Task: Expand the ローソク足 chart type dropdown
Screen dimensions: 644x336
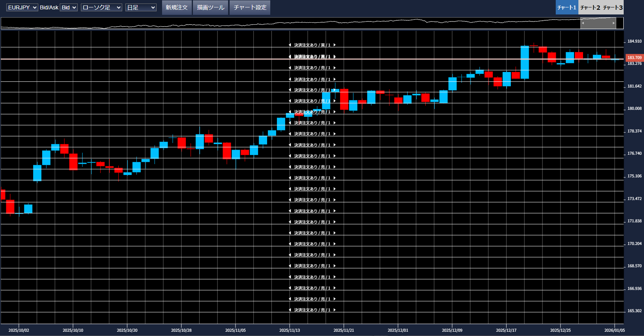Action: point(102,7)
